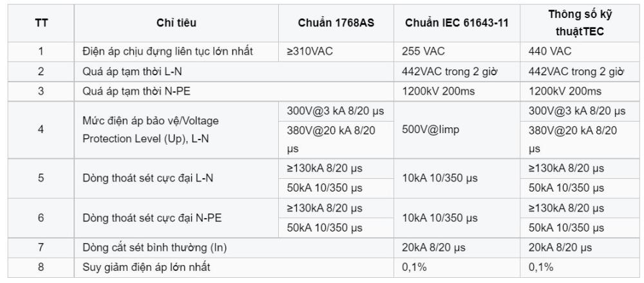Select row number 4 in TT column
The image size is (644, 283).
click(41, 129)
